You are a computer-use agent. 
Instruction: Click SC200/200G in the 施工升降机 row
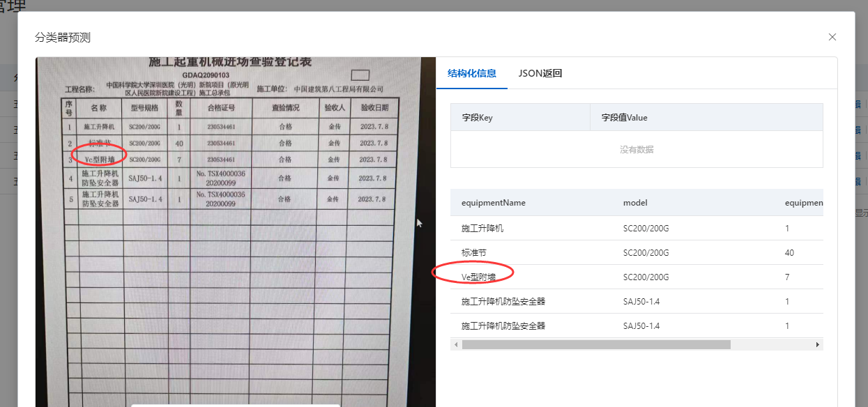pyautogui.click(x=646, y=228)
